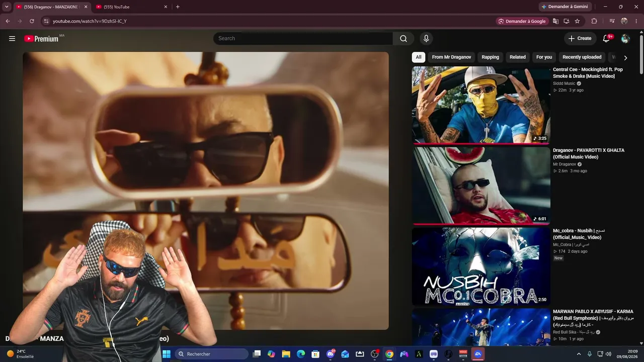Open Chrome profile avatar
The image size is (644, 362).
tap(624, 21)
